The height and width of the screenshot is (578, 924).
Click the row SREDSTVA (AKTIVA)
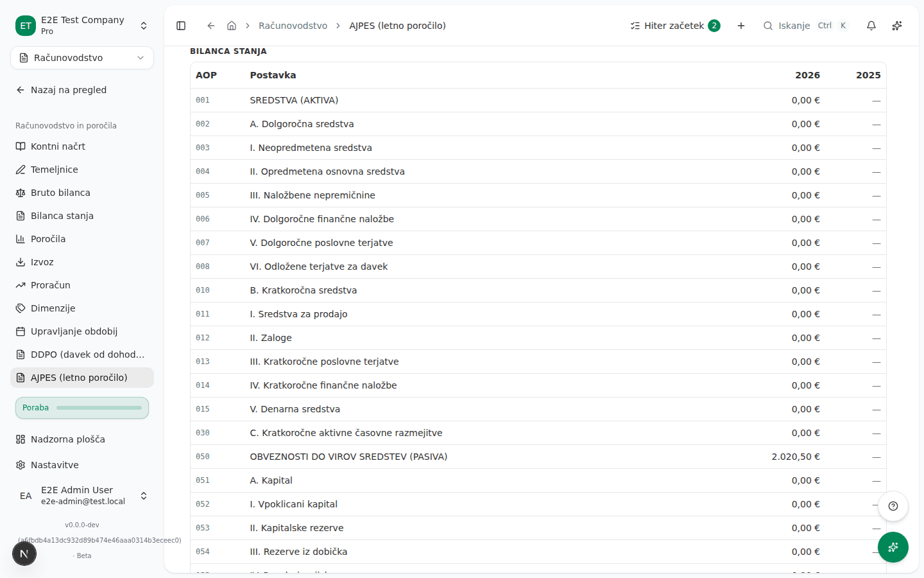(538, 100)
